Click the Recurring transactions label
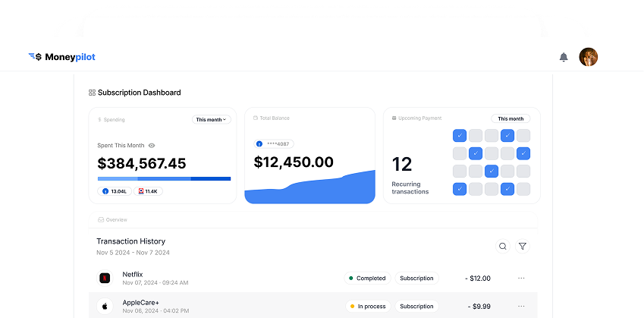This screenshot has width=644, height=318. [410, 187]
